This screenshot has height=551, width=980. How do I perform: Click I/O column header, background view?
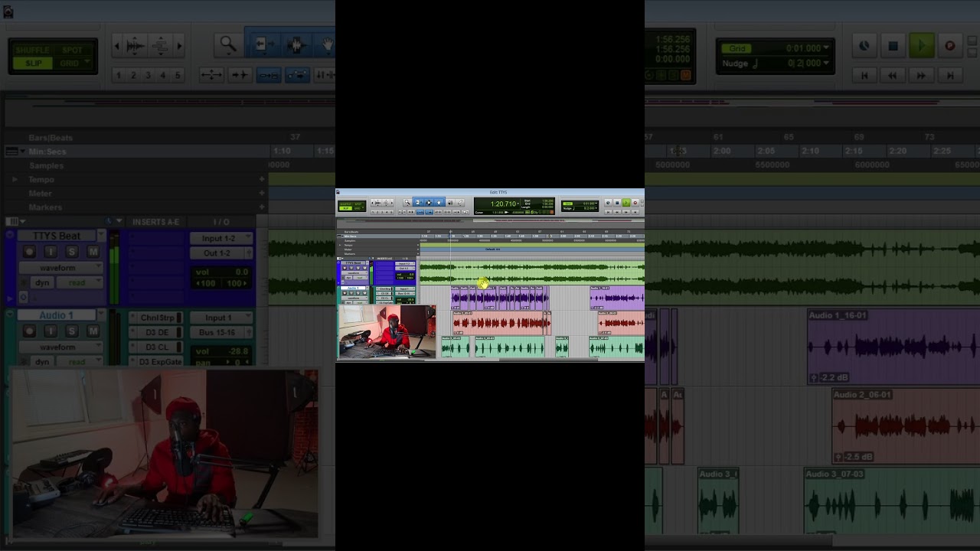[x=221, y=222]
